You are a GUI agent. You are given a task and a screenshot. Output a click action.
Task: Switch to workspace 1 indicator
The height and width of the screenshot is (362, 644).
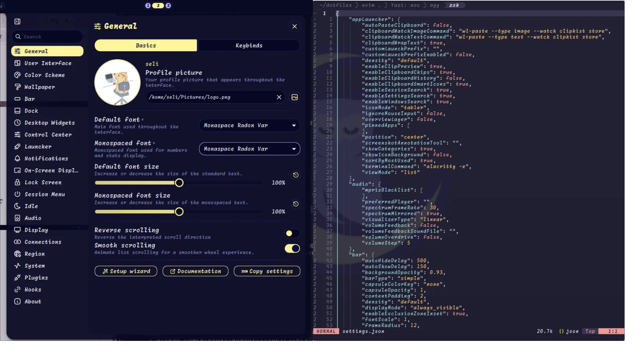(x=148, y=5)
